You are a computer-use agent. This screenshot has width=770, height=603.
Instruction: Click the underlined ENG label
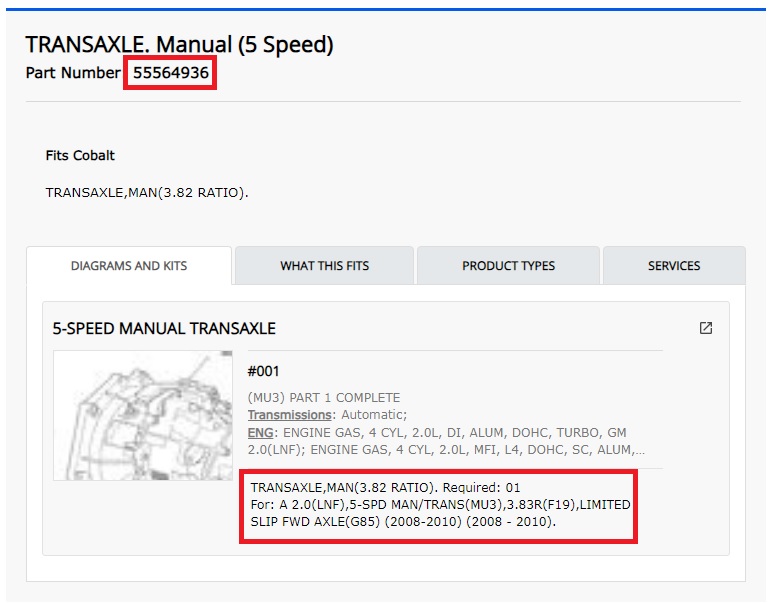coord(260,433)
